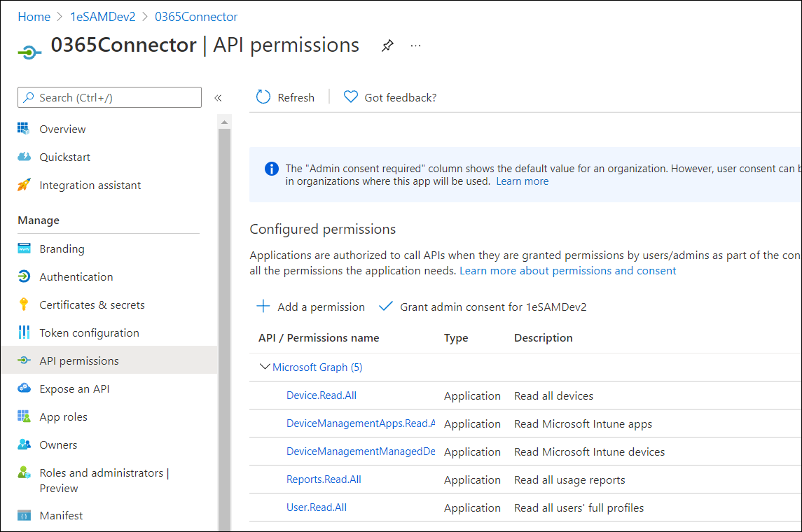Collapse the Microsoft Graph (5) group
Screen dimensions: 802x532
(265, 367)
